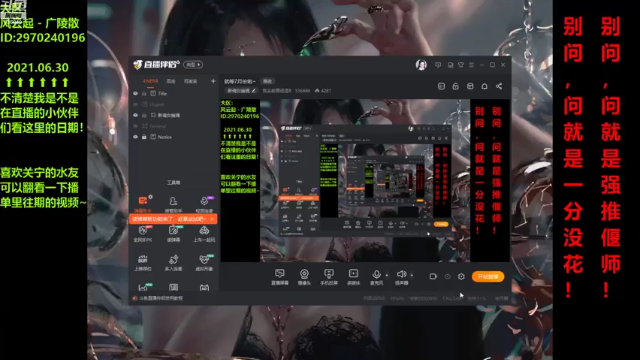Select the General layer in the source list
The image size is (640, 360).
[158, 126]
